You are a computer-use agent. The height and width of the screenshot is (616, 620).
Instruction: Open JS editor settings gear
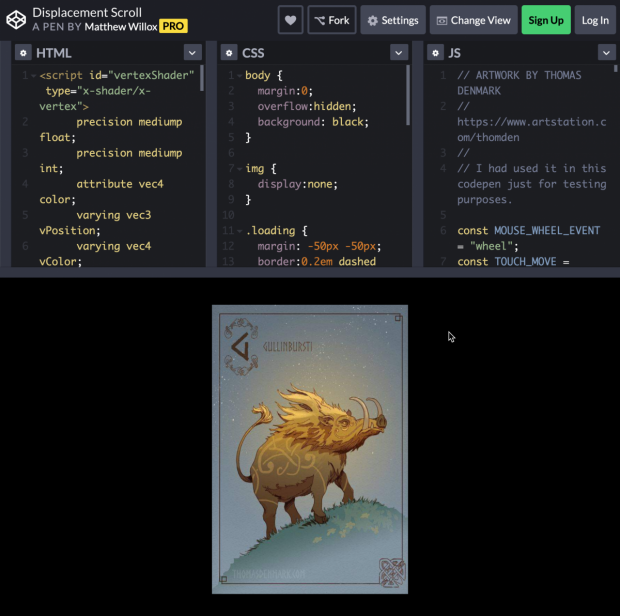pyautogui.click(x=435, y=53)
